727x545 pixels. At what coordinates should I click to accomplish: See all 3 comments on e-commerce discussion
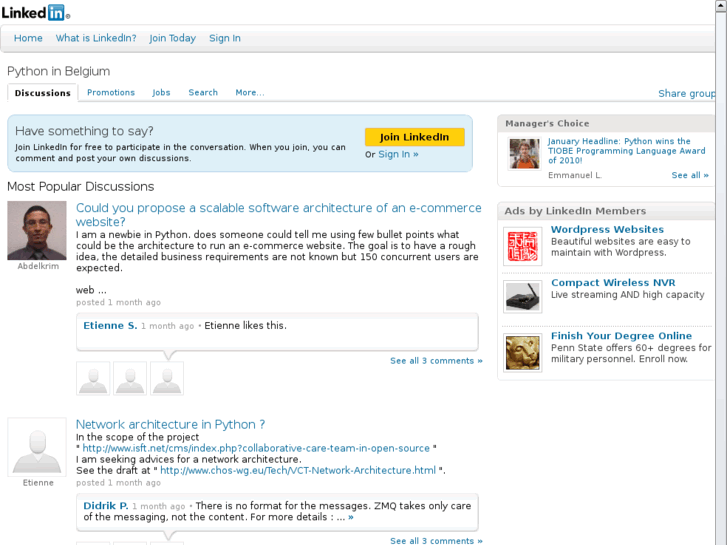(x=436, y=361)
